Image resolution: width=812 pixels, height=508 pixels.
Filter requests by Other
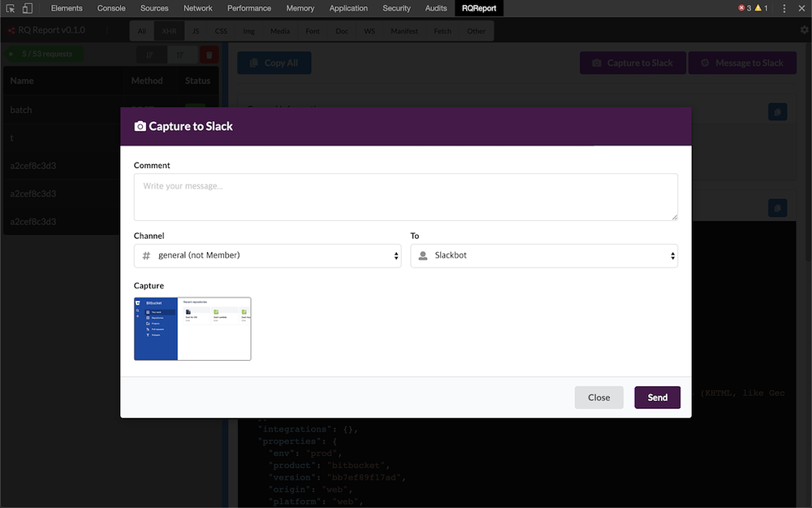tap(477, 31)
